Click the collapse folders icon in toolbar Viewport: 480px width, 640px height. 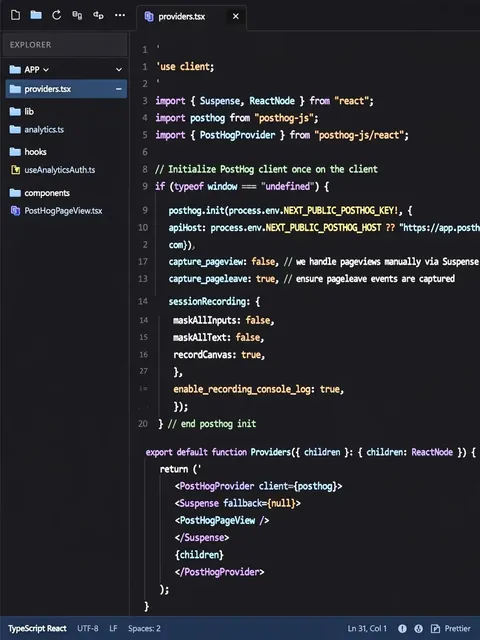77,15
